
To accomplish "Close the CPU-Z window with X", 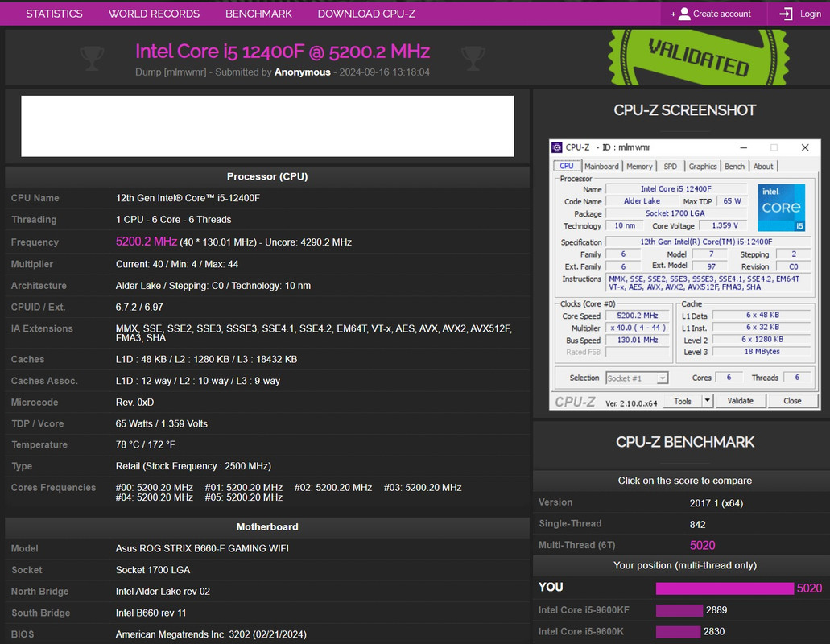I will coord(804,147).
